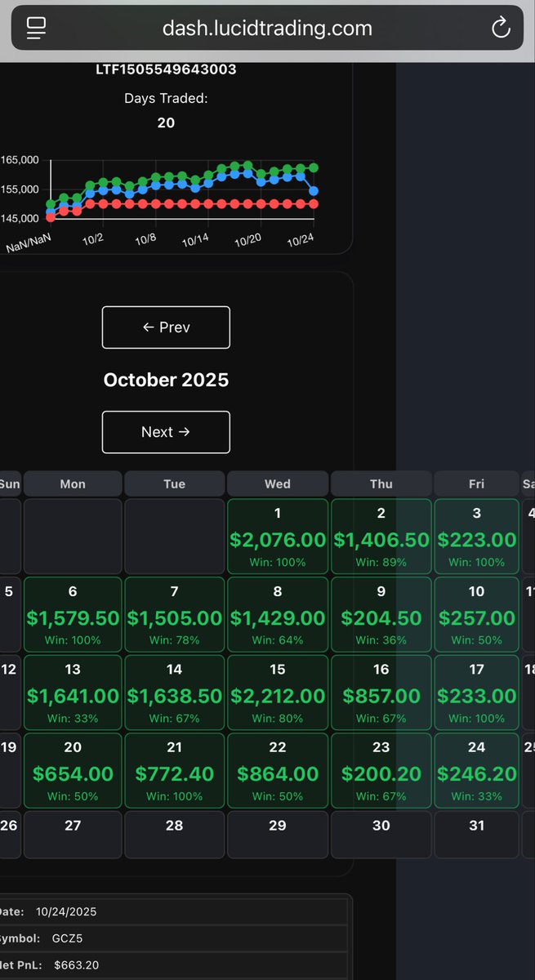View October 23 cell with $200.20

click(381, 770)
